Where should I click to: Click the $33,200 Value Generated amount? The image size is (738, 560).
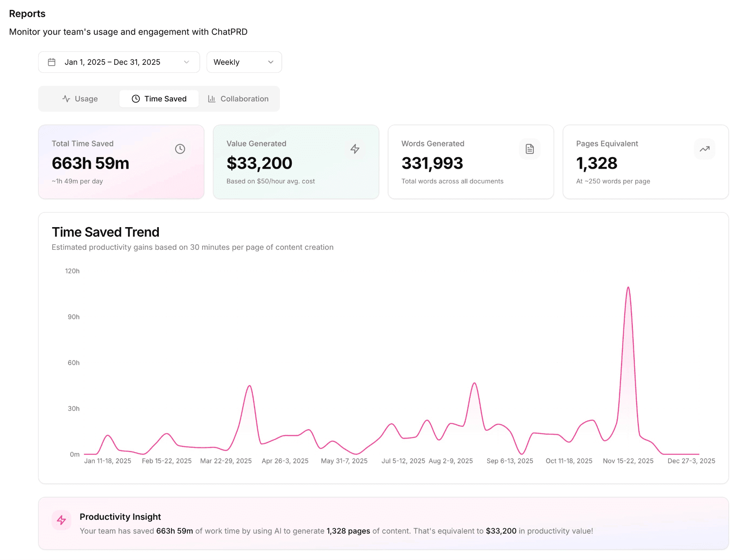tap(259, 163)
